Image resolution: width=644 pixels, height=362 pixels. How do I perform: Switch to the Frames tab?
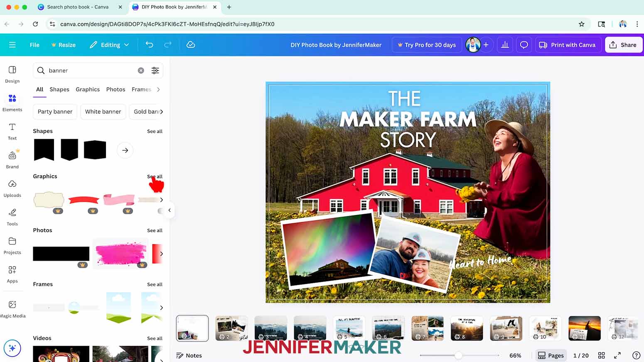141,89
